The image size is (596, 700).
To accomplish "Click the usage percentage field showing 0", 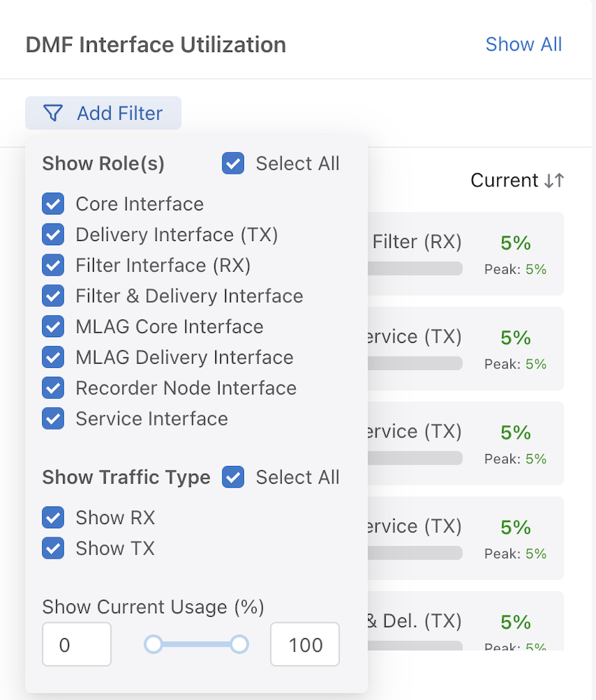I will tap(76, 644).
